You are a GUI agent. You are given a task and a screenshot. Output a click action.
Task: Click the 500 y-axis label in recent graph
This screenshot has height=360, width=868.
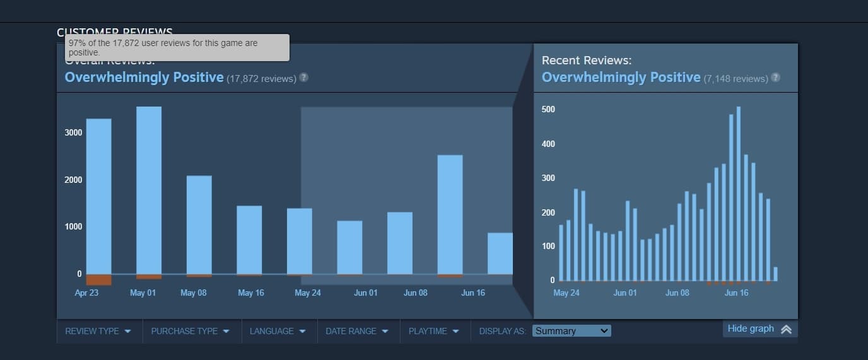point(548,110)
